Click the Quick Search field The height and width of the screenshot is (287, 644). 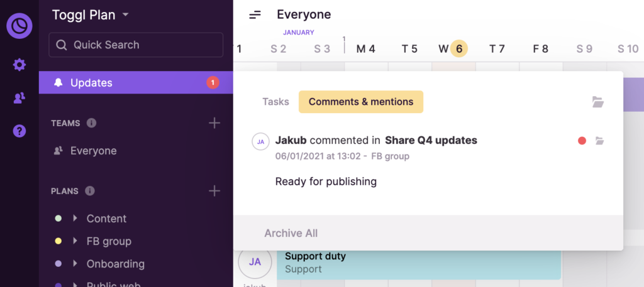pyautogui.click(x=136, y=45)
